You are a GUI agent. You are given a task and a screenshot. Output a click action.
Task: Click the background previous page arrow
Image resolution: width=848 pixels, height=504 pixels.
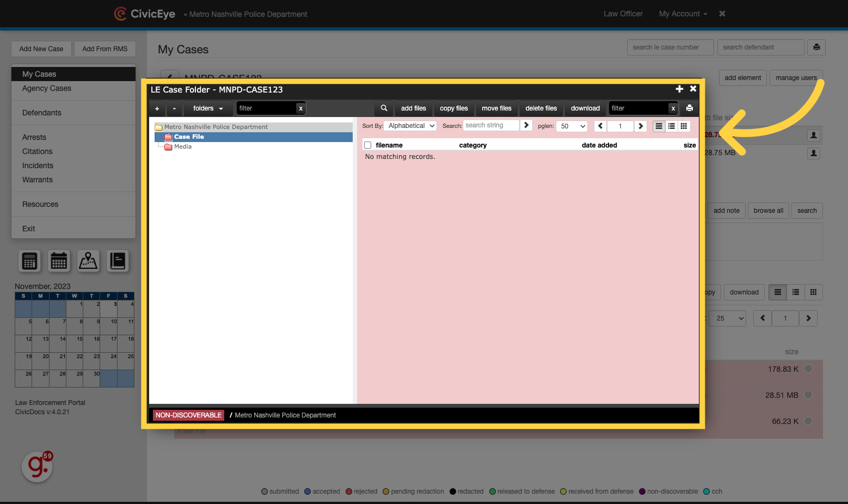coord(763,318)
